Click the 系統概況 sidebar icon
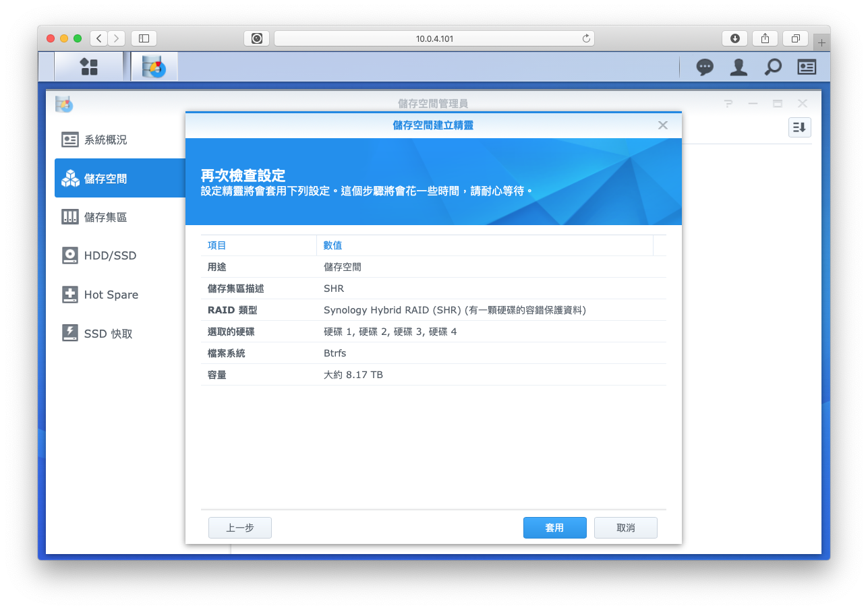Screen dimensions: 868x610 pos(70,140)
